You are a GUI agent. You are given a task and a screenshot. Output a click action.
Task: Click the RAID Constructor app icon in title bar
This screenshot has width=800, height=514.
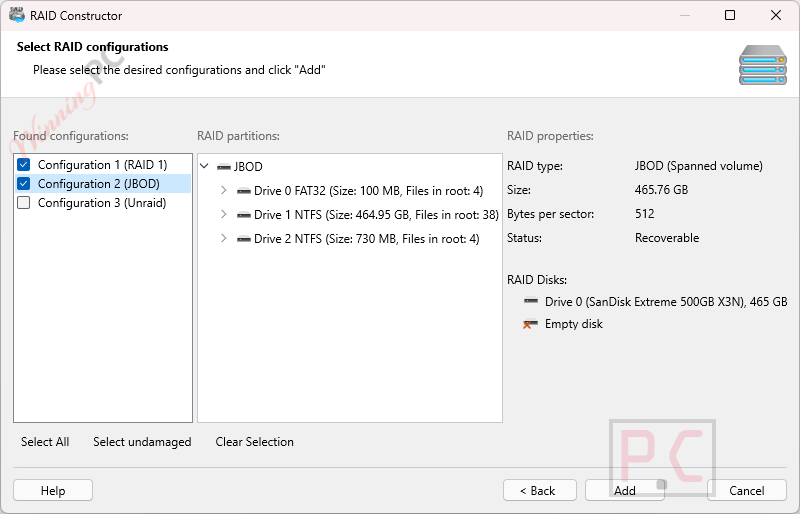16,15
